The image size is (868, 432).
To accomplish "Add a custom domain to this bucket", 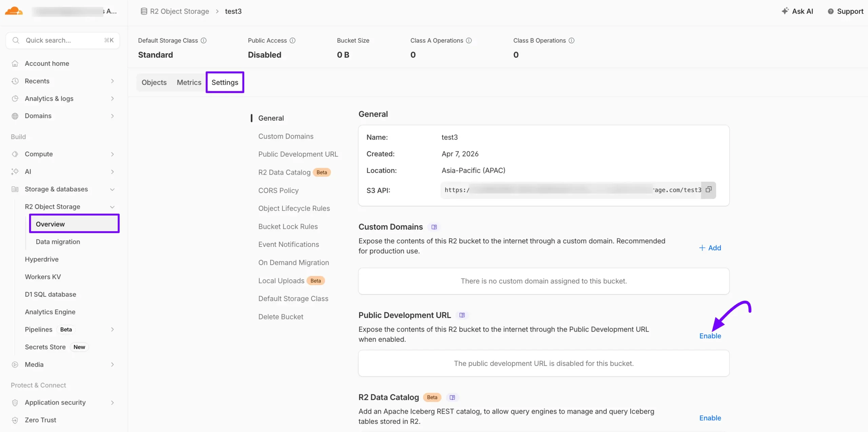I will point(710,248).
